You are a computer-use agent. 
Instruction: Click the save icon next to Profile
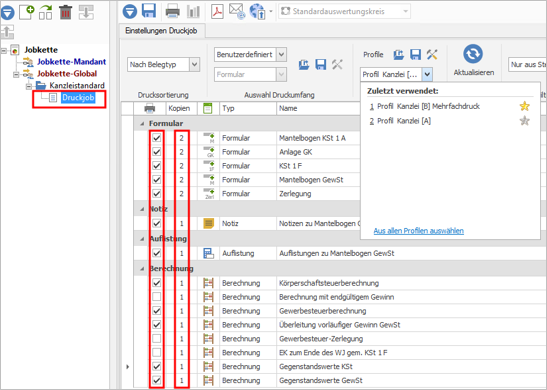click(415, 54)
